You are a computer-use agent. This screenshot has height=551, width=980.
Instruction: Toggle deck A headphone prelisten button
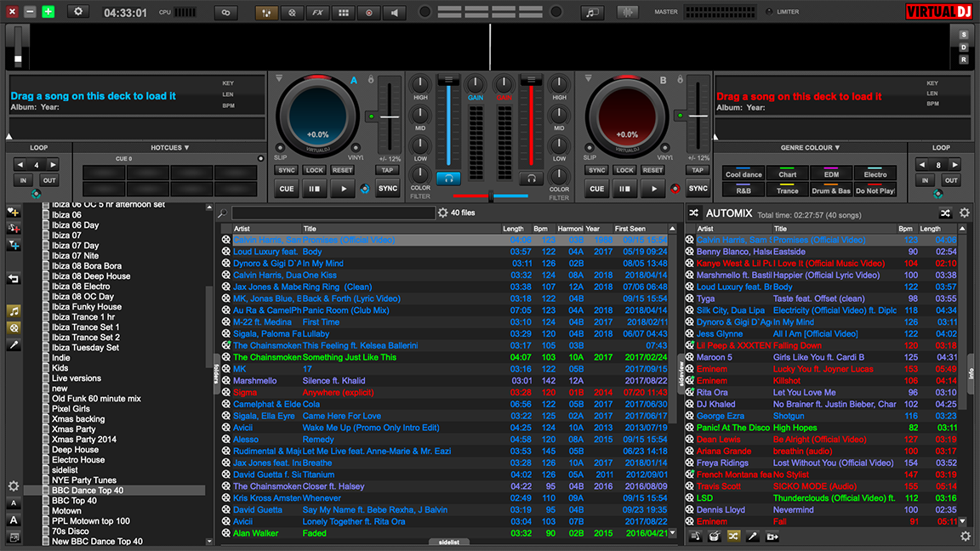pyautogui.click(x=448, y=179)
